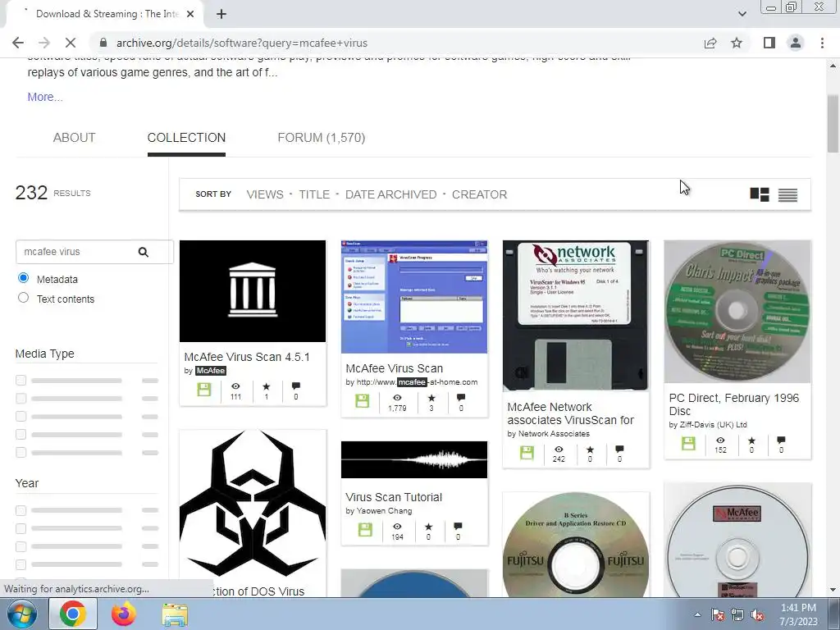Image resolution: width=840 pixels, height=630 pixels.
Task: Open the Virus Scan Tutorial link
Action: (x=394, y=497)
